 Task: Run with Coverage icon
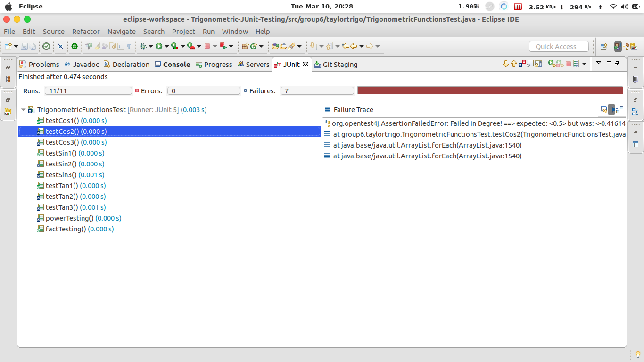(175, 46)
